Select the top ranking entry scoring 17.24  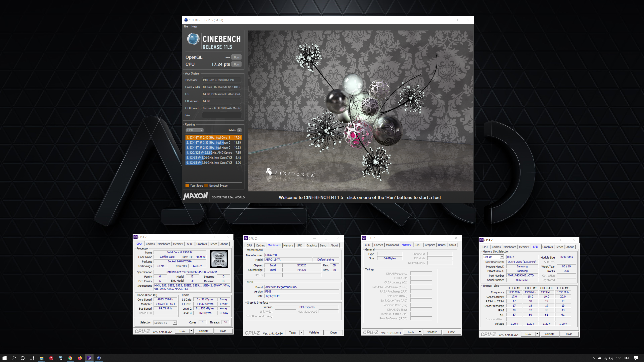[213, 137]
